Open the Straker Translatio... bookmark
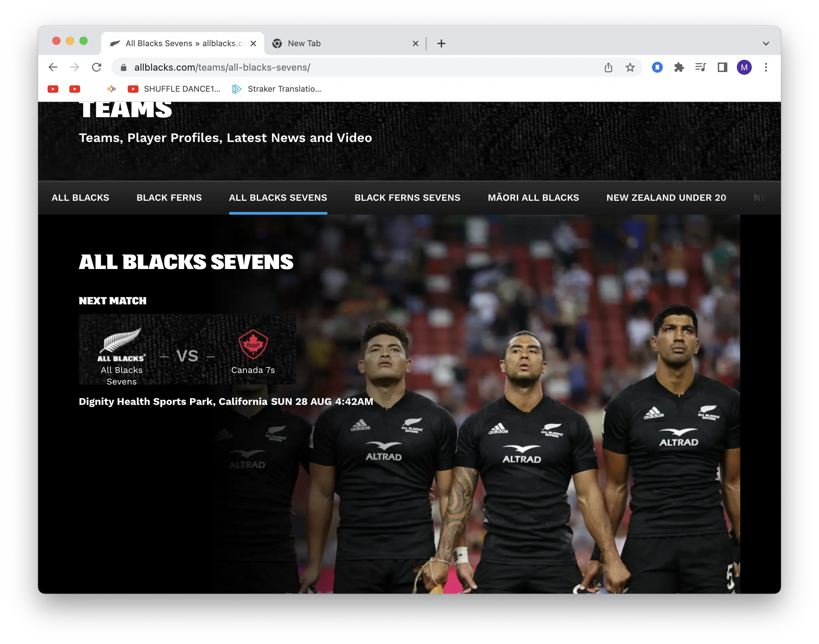 tap(277, 89)
